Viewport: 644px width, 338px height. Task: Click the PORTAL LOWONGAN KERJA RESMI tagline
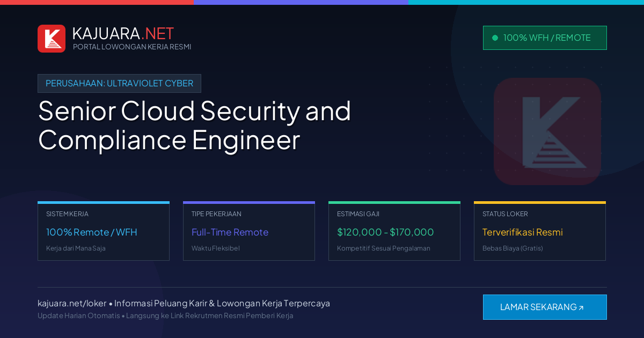pyautogui.click(x=132, y=47)
